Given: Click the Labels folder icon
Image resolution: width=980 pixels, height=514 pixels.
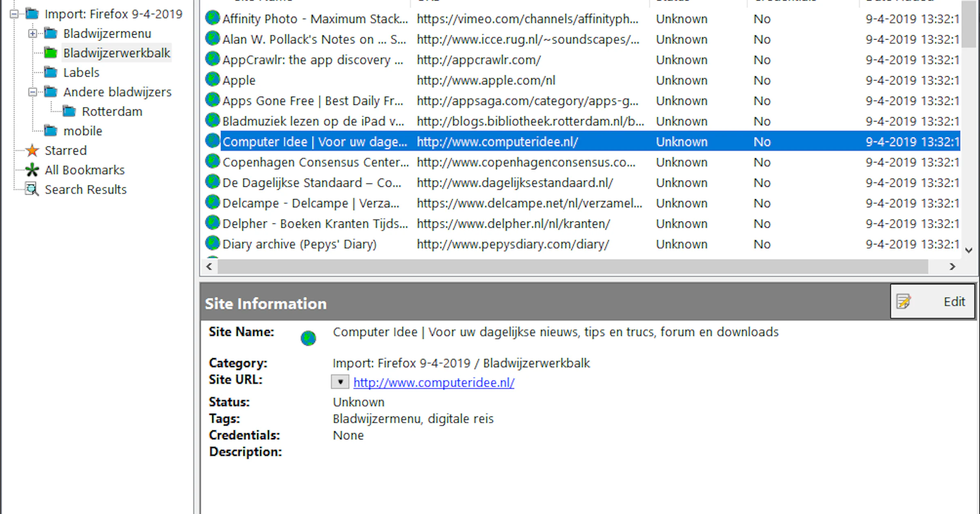Looking at the screenshot, I should pyautogui.click(x=51, y=72).
